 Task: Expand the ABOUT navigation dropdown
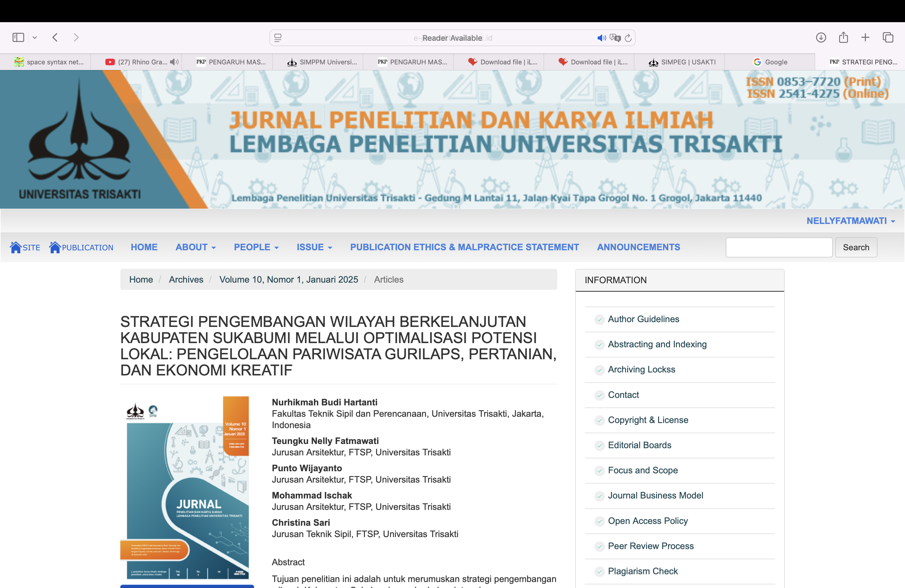click(x=195, y=247)
